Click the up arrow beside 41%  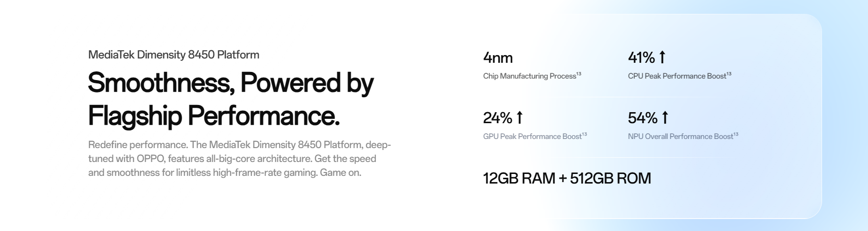662,58
